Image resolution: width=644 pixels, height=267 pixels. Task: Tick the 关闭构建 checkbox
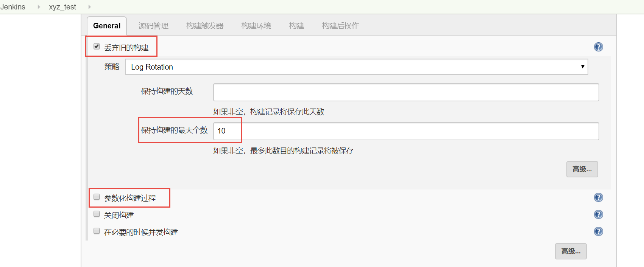point(97,214)
